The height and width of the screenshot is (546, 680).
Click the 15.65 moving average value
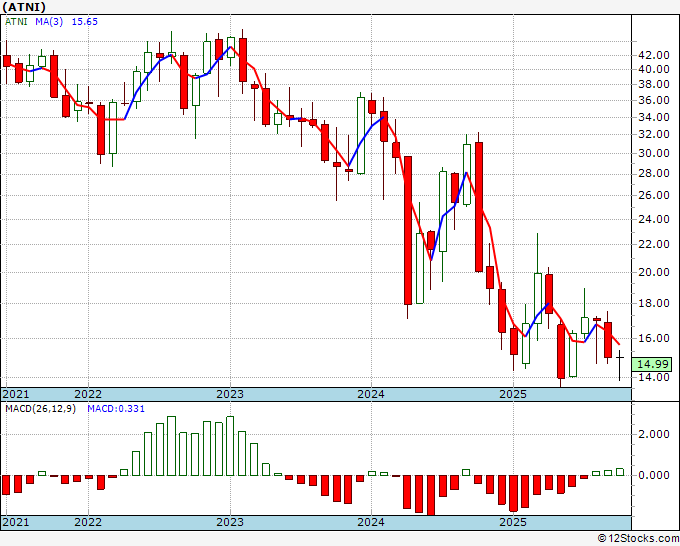[85, 22]
